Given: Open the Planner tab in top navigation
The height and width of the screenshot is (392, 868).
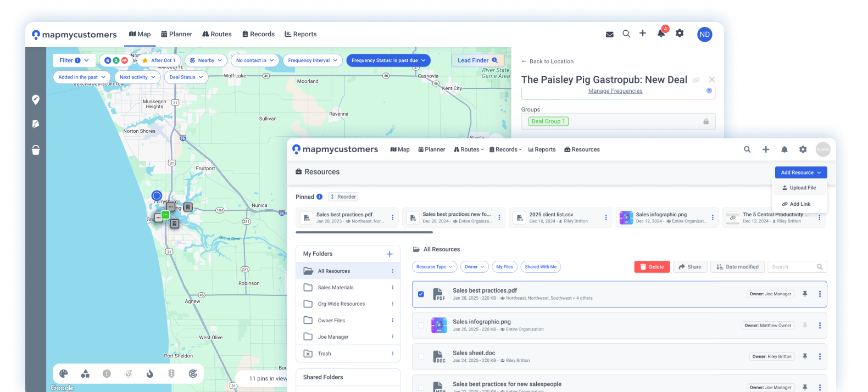Looking at the screenshot, I should (x=176, y=34).
